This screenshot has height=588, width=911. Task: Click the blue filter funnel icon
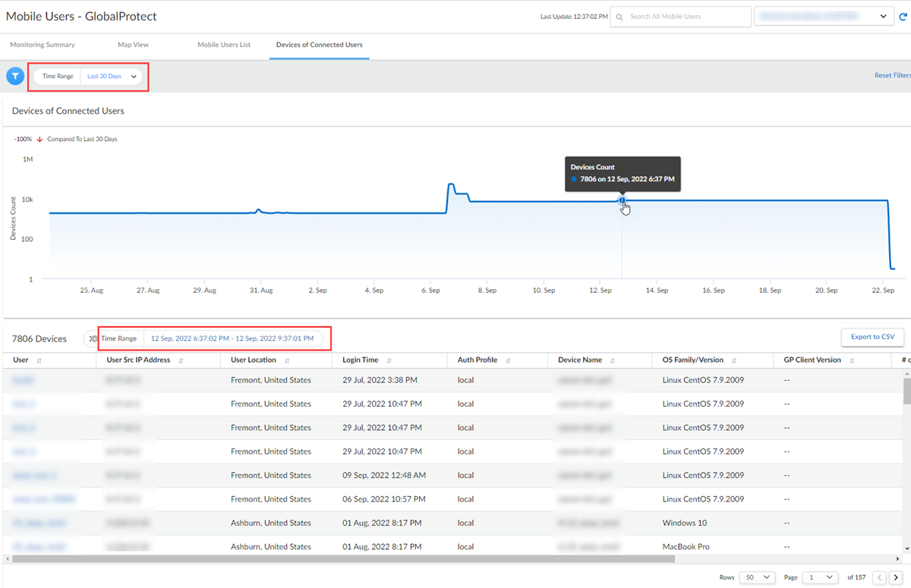(15, 76)
